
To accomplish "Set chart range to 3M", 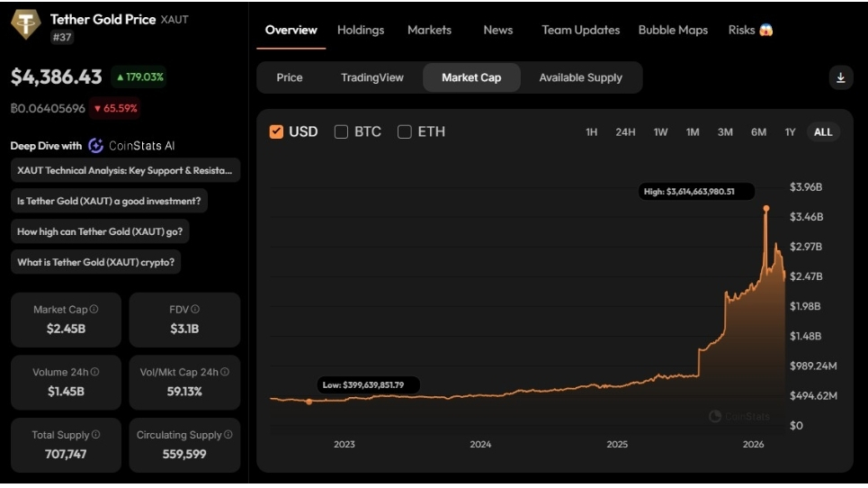I will click(725, 131).
